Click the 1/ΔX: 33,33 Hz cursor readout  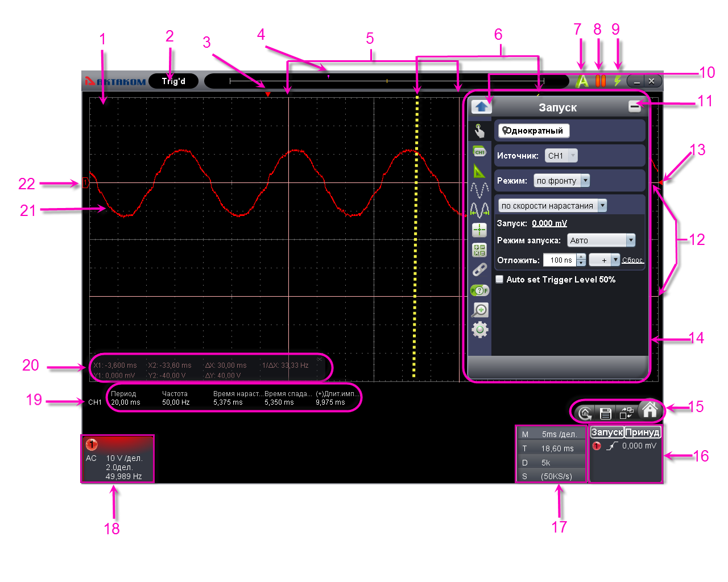click(285, 365)
